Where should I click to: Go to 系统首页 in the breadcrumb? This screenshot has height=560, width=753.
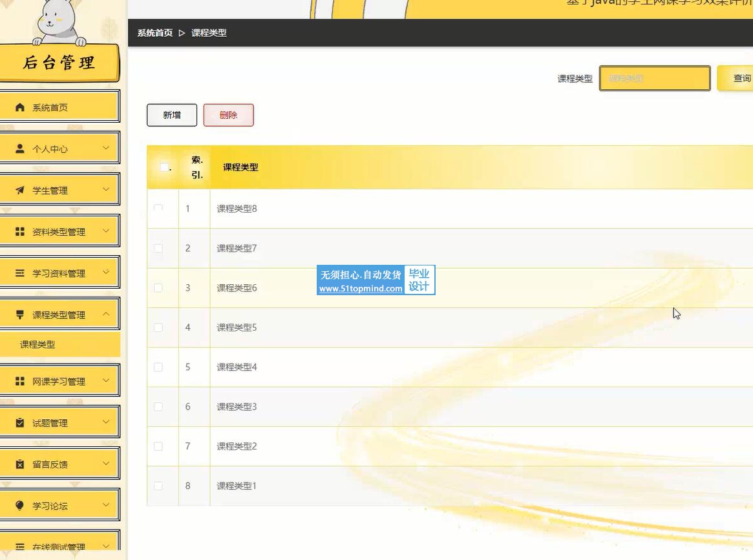155,33
